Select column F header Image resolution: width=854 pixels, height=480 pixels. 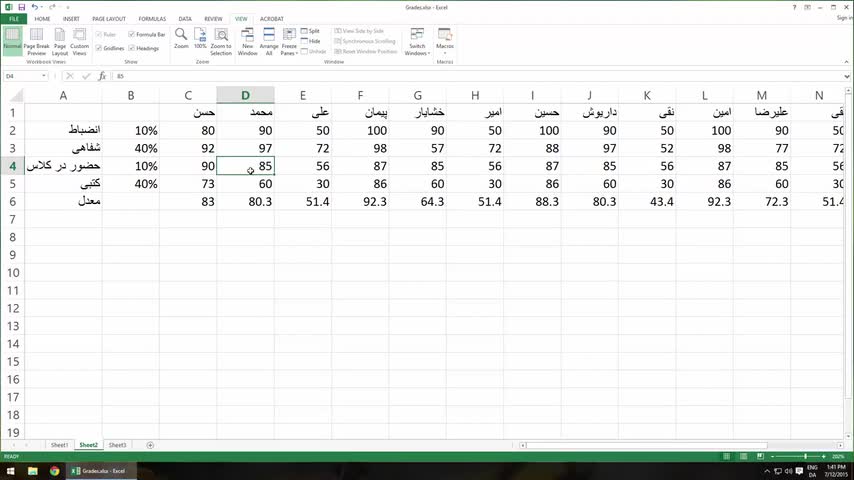(x=360, y=95)
